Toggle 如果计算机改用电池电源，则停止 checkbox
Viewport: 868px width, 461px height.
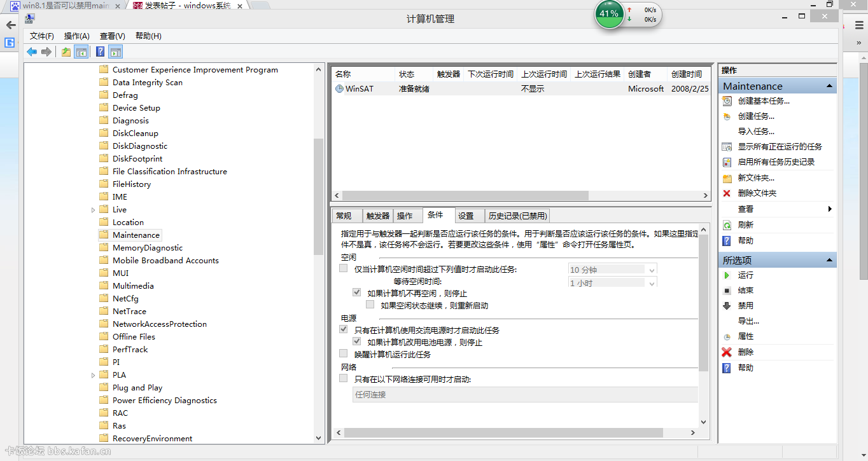(357, 341)
